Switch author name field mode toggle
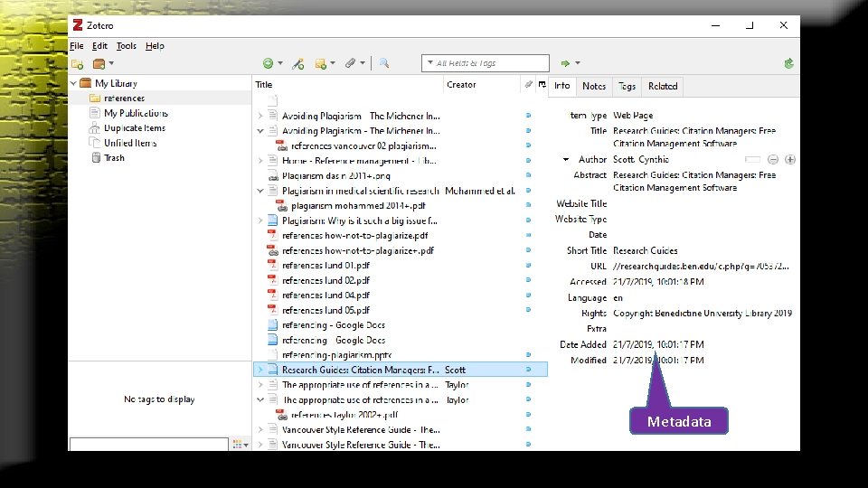The width and height of the screenshot is (868, 488). [x=752, y=159]
